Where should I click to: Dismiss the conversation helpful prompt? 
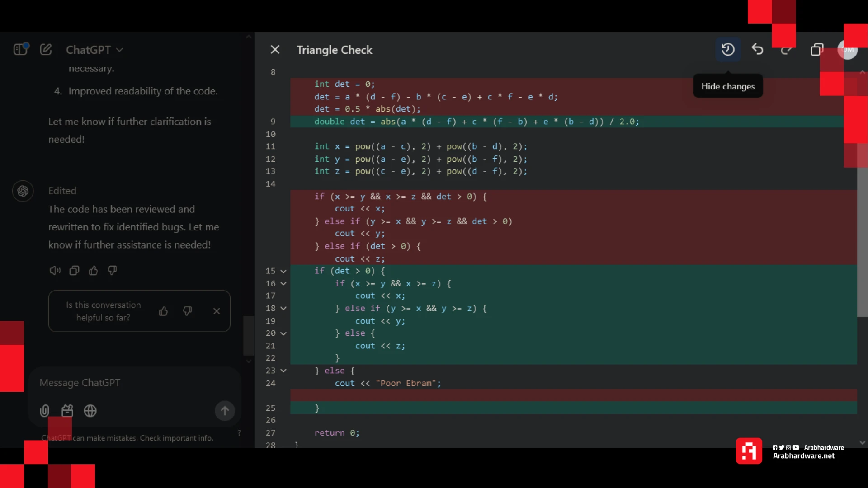pyautogui.click(x=217, y=311)
